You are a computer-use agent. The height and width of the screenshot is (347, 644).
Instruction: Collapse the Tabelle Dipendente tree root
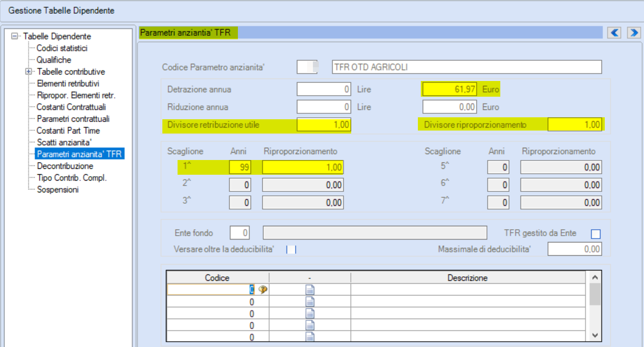pyautogui.click(x=14, y=36)
